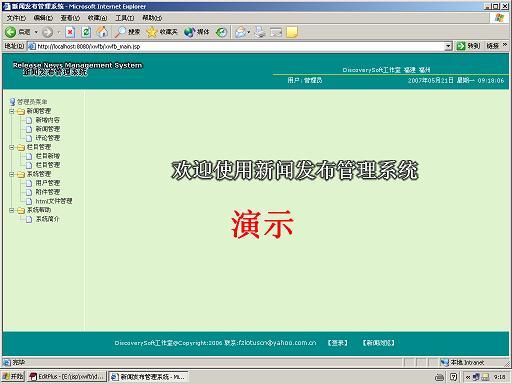Screen dimensions: 512x384
Task: Click the Home house icon
Action: (x=102, y=32)
